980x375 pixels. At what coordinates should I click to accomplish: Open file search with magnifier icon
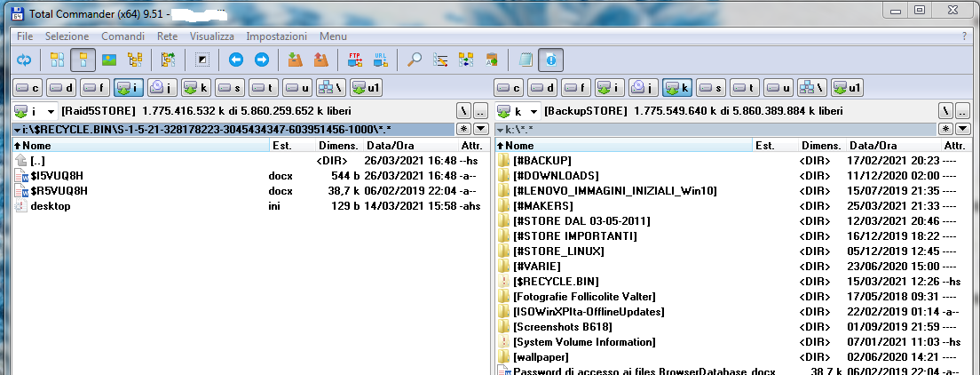[x=414, y=60]
